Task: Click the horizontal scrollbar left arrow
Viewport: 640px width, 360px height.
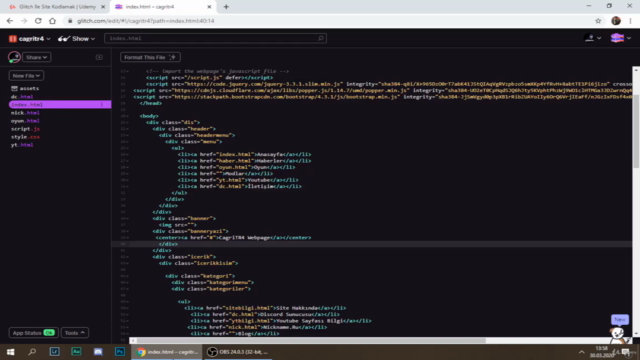Action: pyautogui.click(x=133, y=340)
